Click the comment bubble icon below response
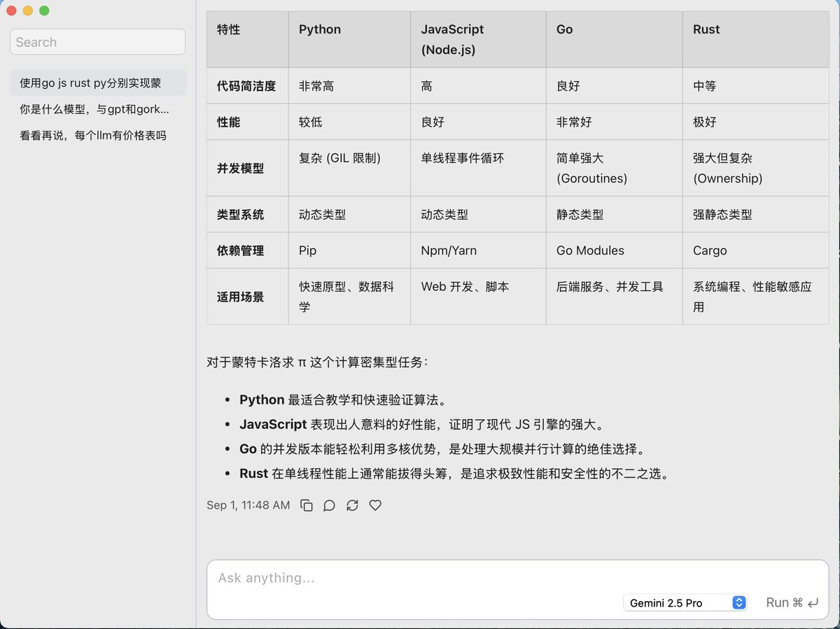This screenshot has height=629, width=840. click(329, 505)
